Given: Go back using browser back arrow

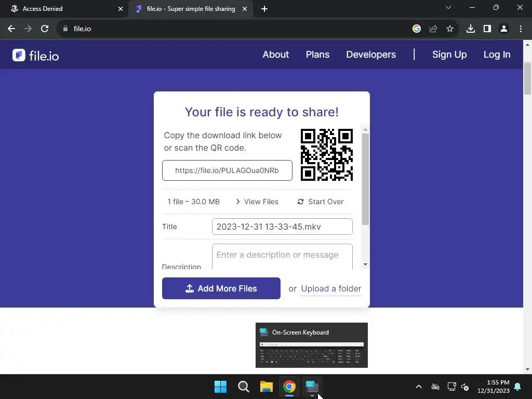Looking at the screenshot, I should pos(11,29).
